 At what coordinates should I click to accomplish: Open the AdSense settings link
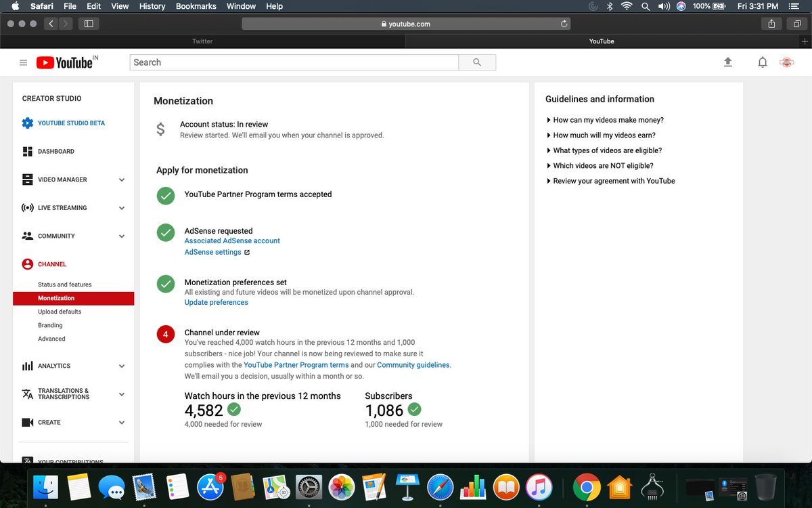click(x=213, y=252)
